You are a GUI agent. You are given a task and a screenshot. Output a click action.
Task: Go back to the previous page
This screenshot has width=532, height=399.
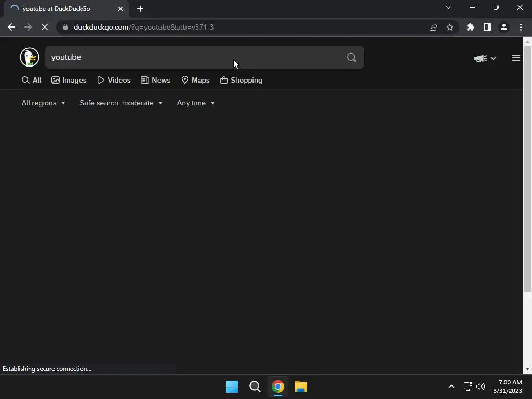coord(11,27)
